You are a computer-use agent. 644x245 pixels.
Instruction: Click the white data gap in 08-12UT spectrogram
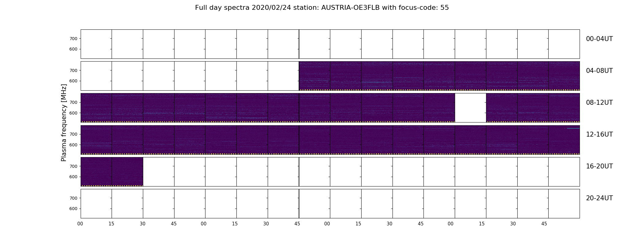tap(470, 108)
